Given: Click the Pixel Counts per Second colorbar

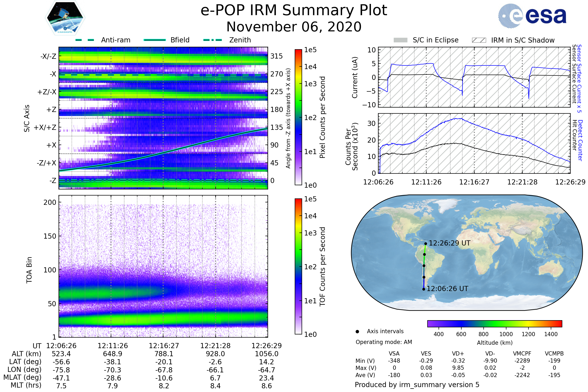Looking at the screenshot, I should click(298, 117).
